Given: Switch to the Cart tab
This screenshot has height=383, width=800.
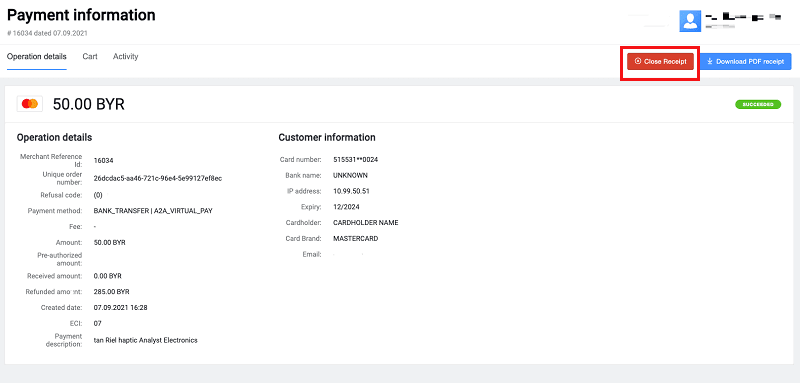Looking at the screenshot, I should pos(90,56).
